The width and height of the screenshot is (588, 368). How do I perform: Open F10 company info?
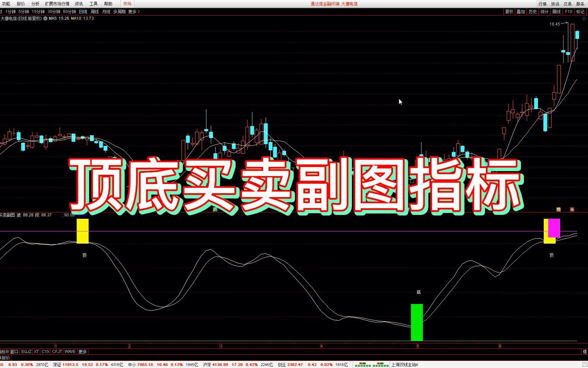[568, 12]
